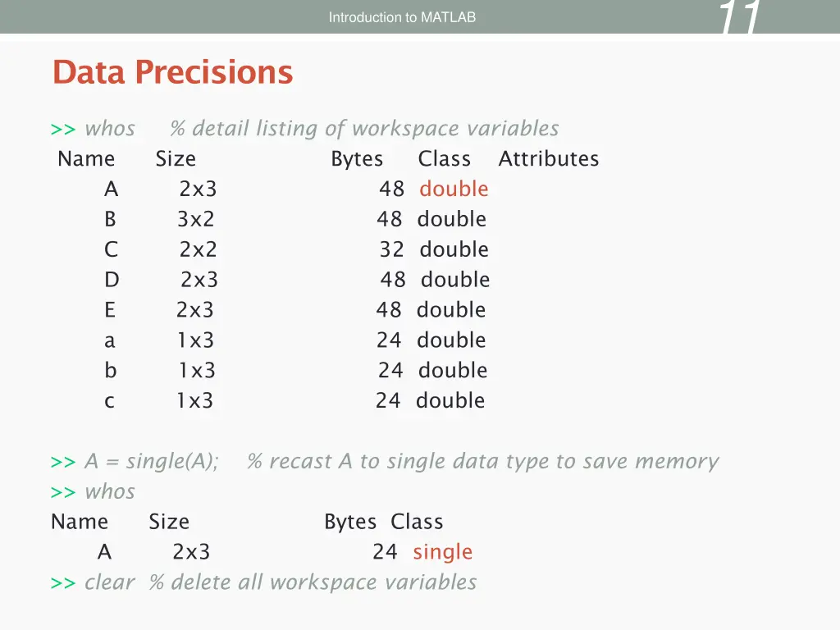Click the 'Bytes' header in the first table

click(357, 159)
